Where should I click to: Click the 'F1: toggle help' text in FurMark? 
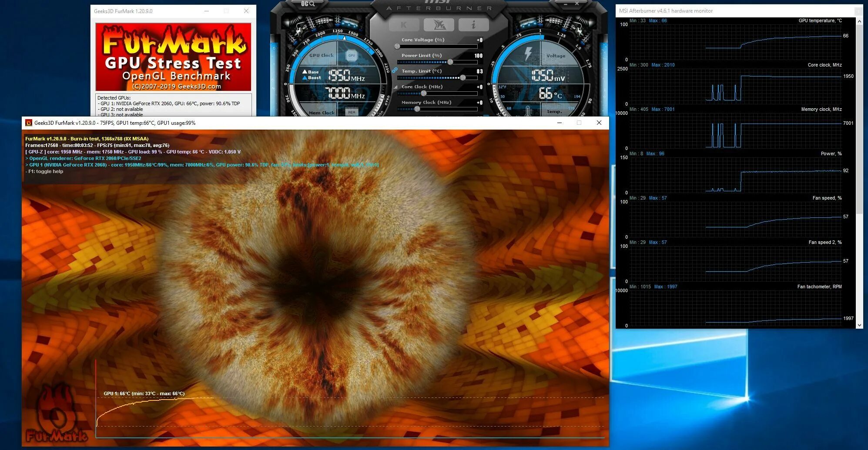click(44, 171)
